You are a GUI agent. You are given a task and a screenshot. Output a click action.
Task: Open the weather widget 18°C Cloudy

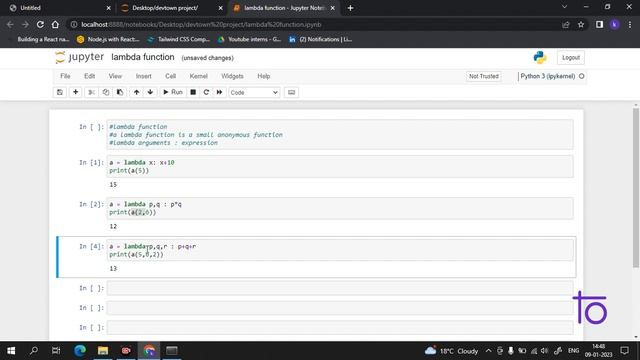[x=451, y=351]
